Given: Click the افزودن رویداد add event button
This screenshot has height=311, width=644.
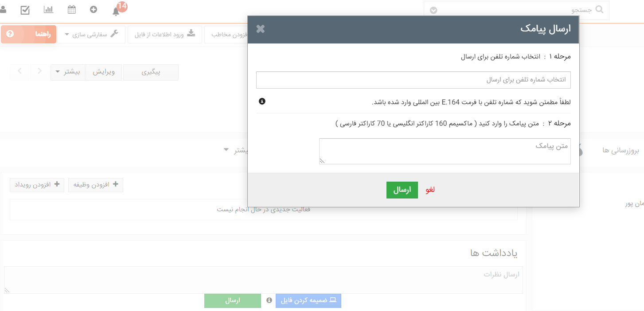Looking at the screenshot, I should (37, 185).
